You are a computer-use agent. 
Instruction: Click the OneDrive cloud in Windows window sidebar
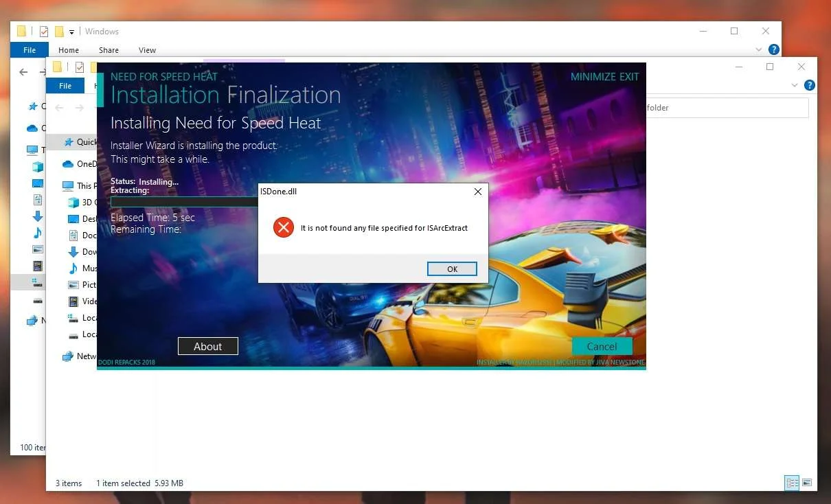[32, 128]
